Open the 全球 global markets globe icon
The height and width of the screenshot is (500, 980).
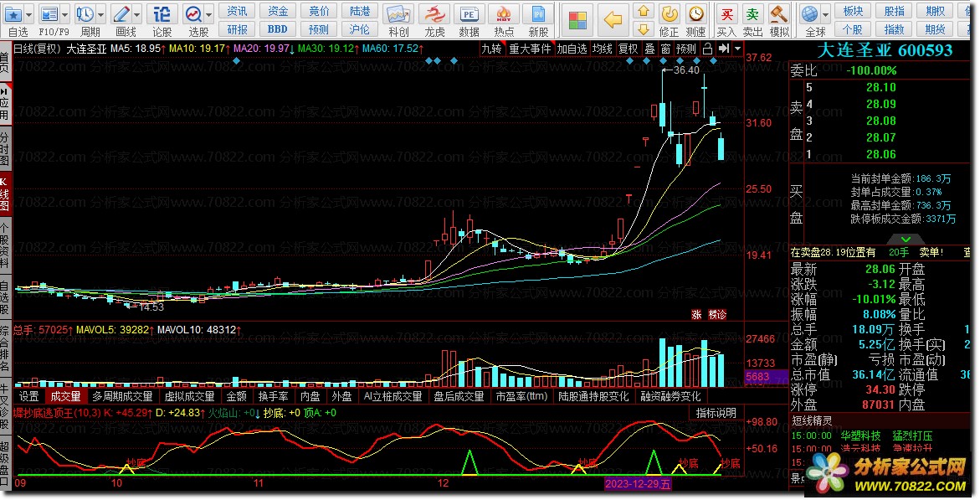click(x=810, y=13)
